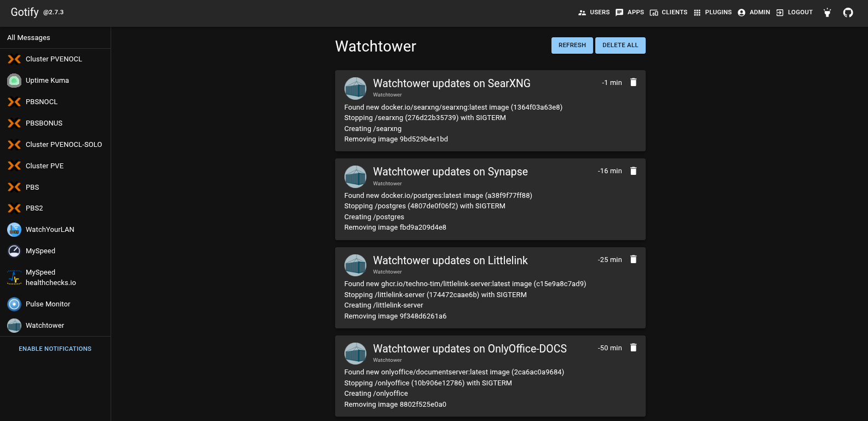This screenshot has height=421, width=868.
Task: Open the Clients page
Action: tap(668, 13)
